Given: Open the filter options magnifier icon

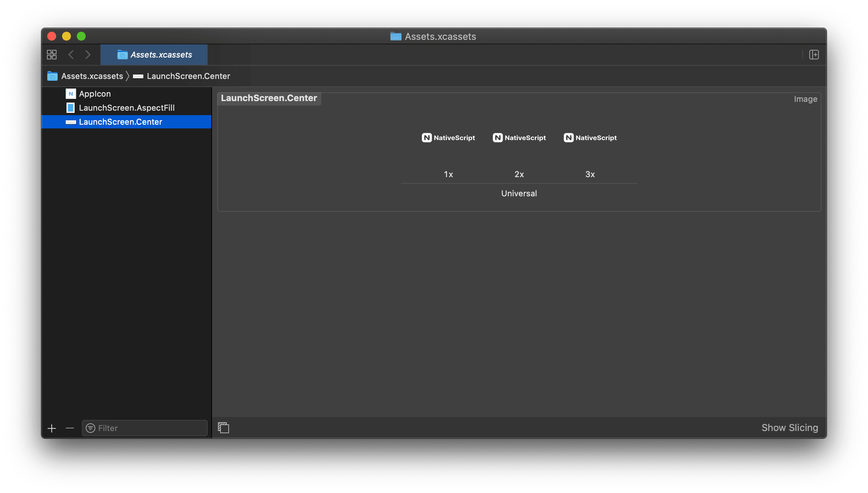Looking at the screenshot, I should pyautogui.click(x=90, y=428).
